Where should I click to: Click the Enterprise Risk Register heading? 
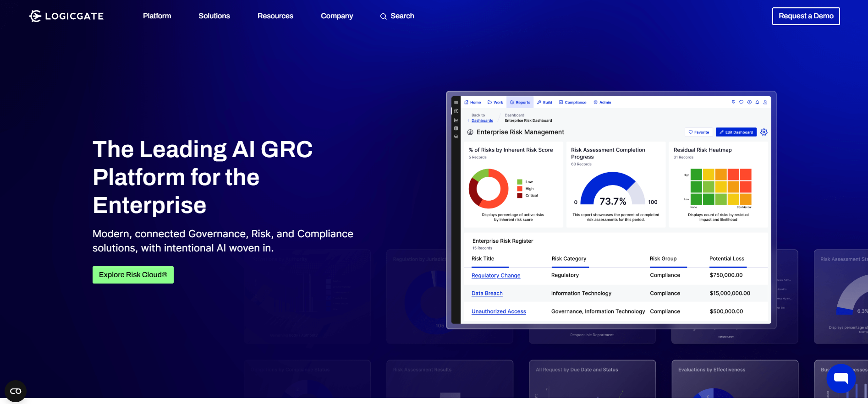click(503, 241)
